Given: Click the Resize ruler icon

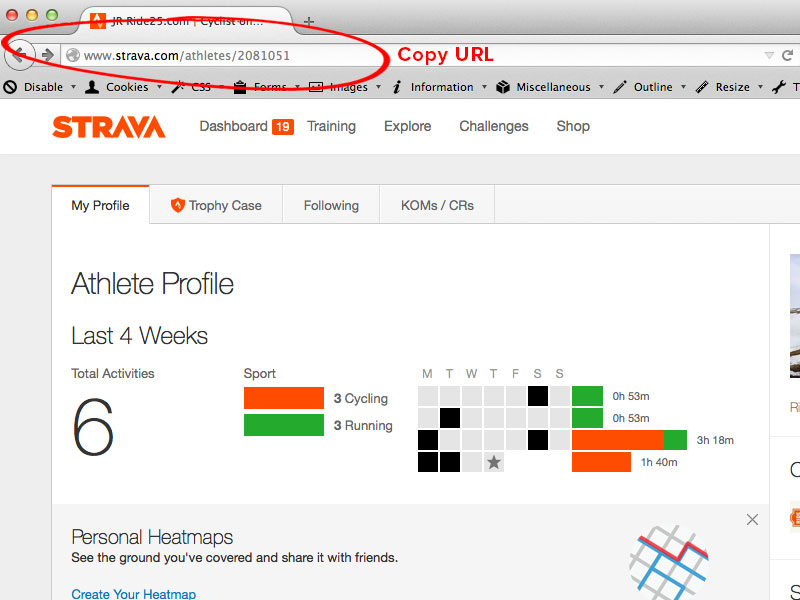Looking at the screenshot, I should click(x=702, y=87).
